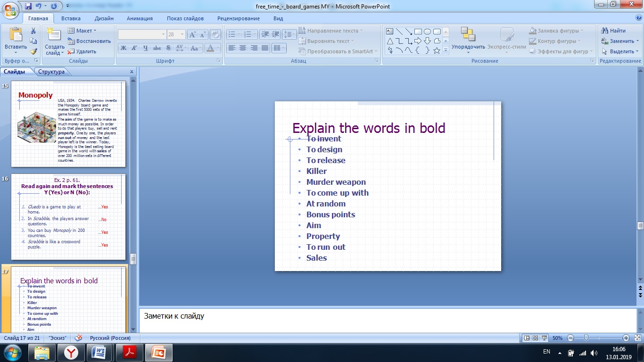Image resolution: width=644 pixels, height=362 pixels.
Task: Switch to the Структура pane tab
Action: click(51, 72)
